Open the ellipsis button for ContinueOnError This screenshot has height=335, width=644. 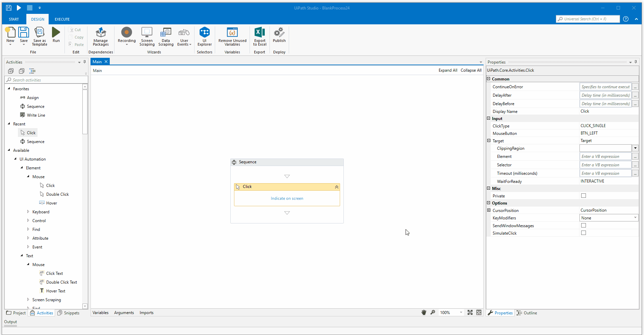click(635, 87)
